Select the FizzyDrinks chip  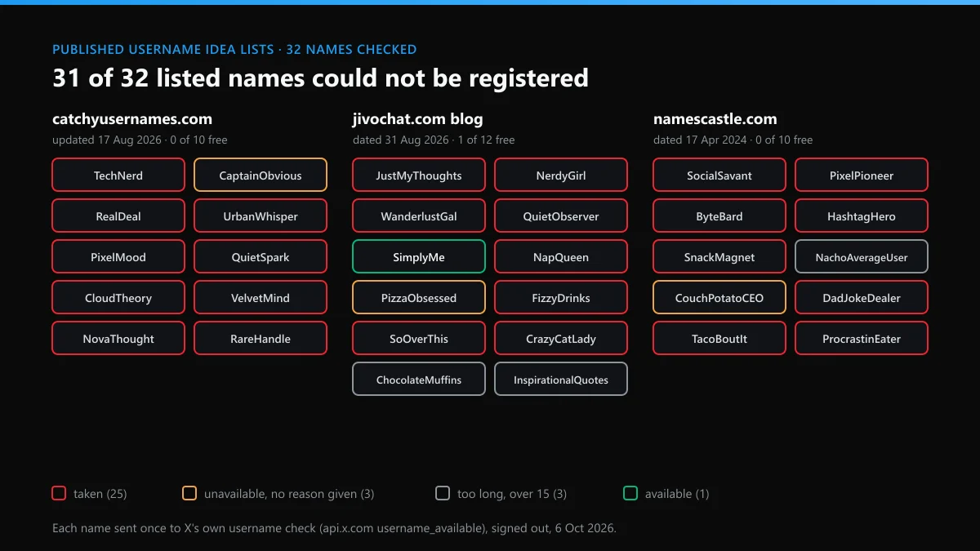point(561,298)
